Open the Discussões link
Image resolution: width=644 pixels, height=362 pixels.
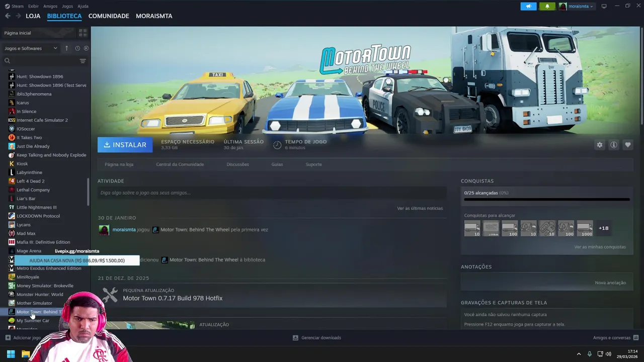[x=237, y=164]
